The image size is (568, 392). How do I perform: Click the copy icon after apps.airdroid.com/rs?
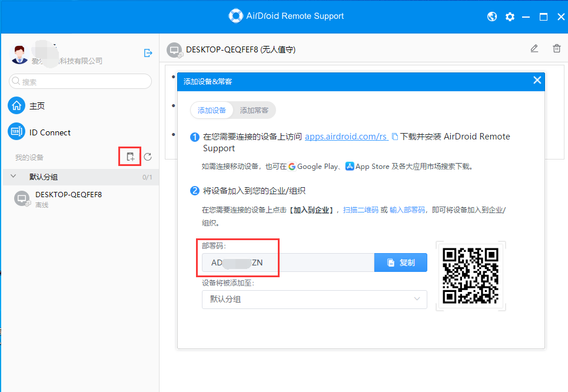pyautogui.click(x=395, y=137)
